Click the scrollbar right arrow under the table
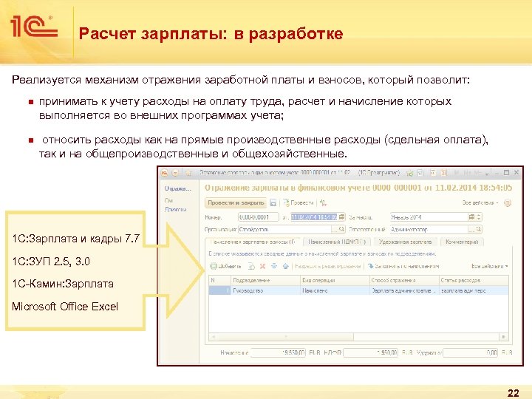 503,337
